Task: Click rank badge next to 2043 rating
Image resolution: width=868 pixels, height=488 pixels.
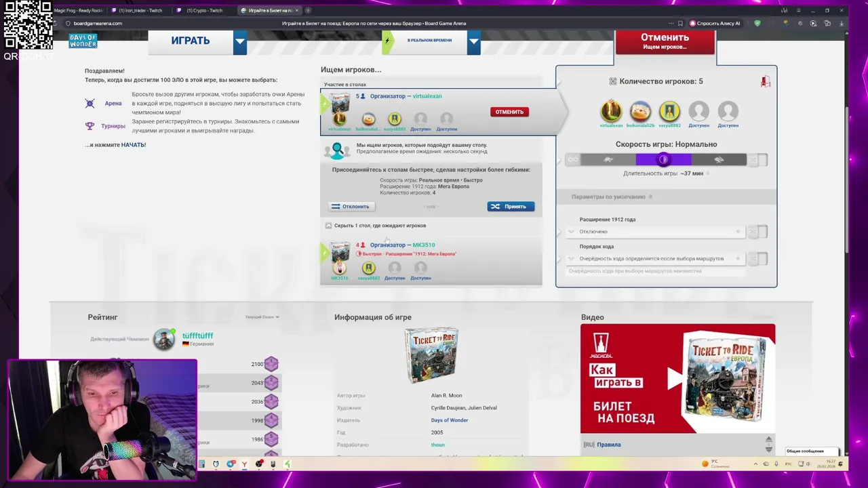Action: click(x=271, y=383)
